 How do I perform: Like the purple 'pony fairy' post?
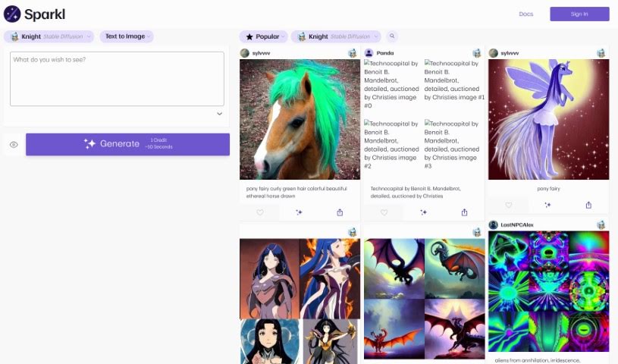click(x=509, y=205)
